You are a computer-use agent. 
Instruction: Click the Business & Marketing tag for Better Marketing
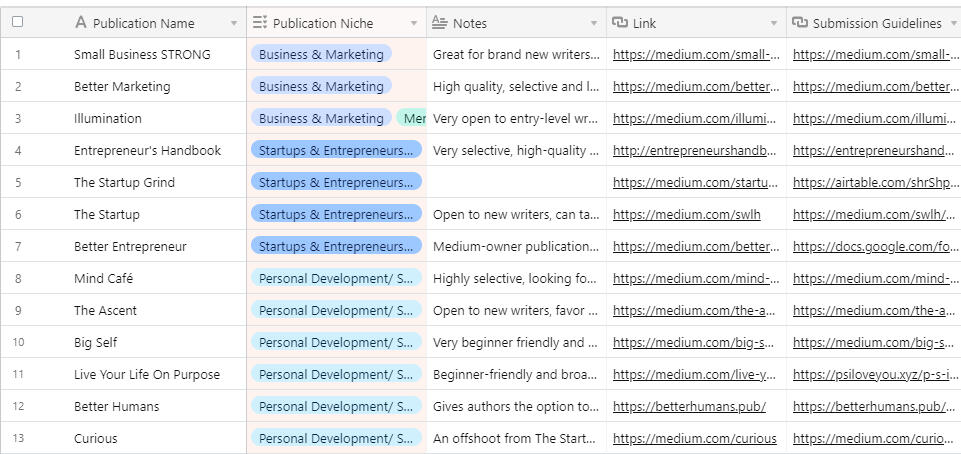point(321,86)
